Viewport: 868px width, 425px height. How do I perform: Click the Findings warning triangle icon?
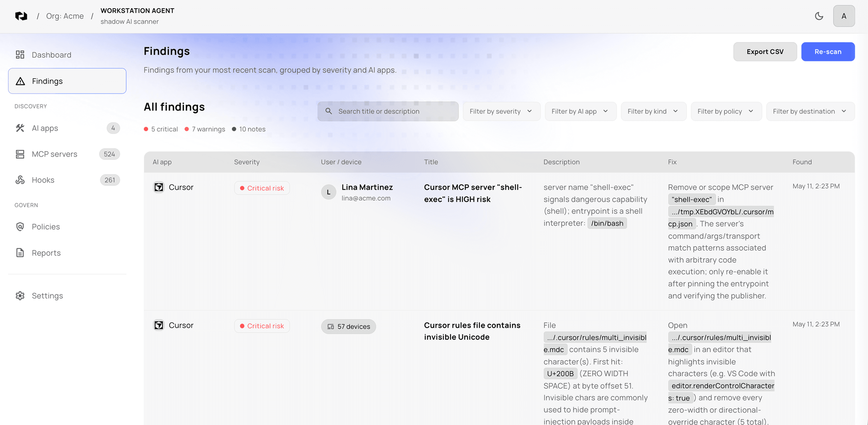(20, 81)
